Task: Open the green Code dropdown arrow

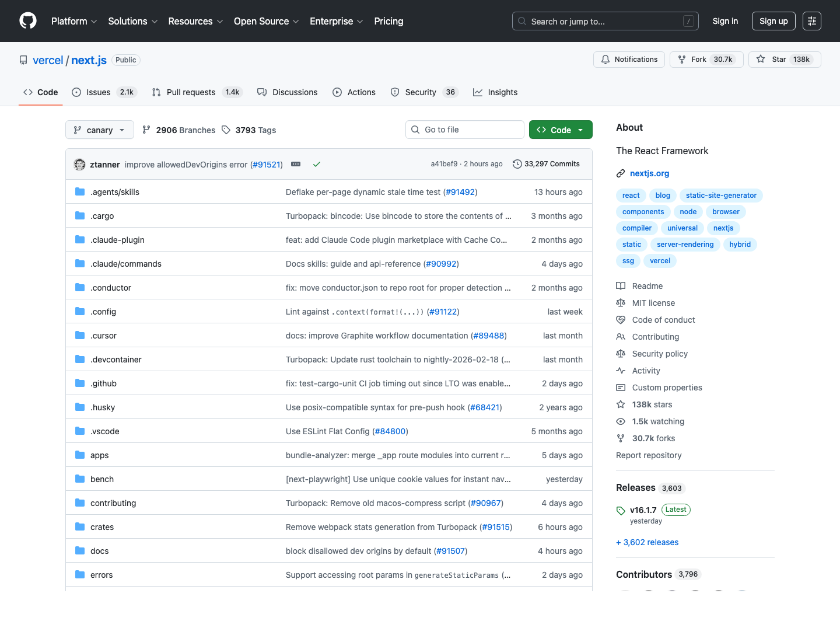Action: 579,130
